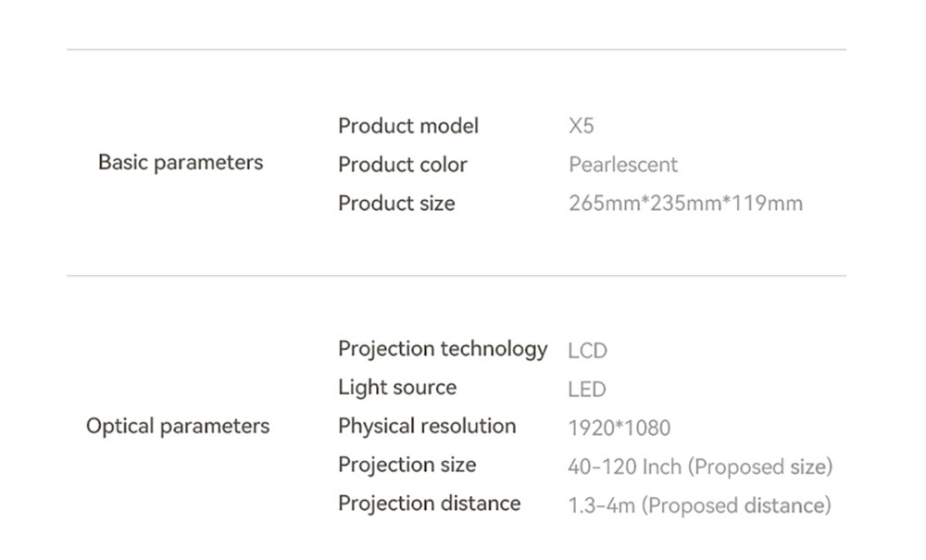Click the "Light source" label
Viewport: 926px width, 560px height.
tap(397, 388)
